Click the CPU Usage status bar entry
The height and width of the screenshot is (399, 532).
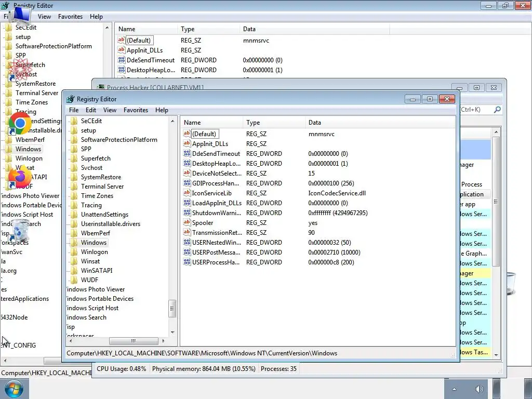click(121, 369)
